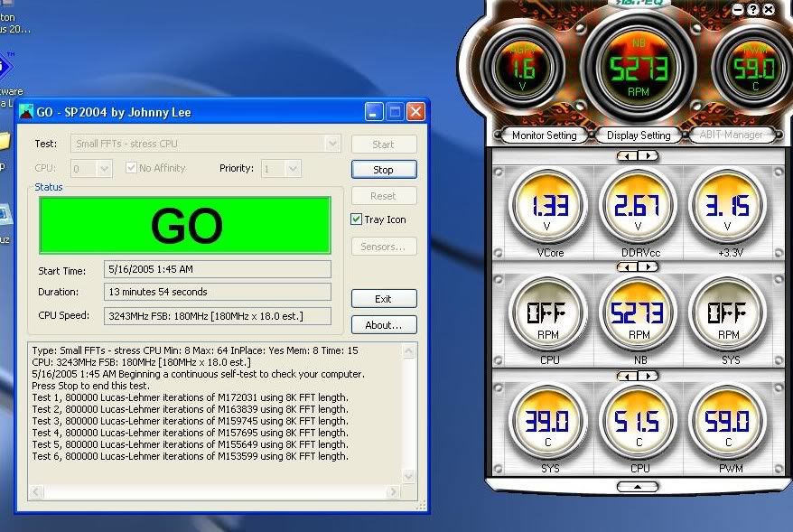793x532 pixels.
Task: Collapse the ABIT EQ panel with bottom arrow
Action: (x=638, y=487)
